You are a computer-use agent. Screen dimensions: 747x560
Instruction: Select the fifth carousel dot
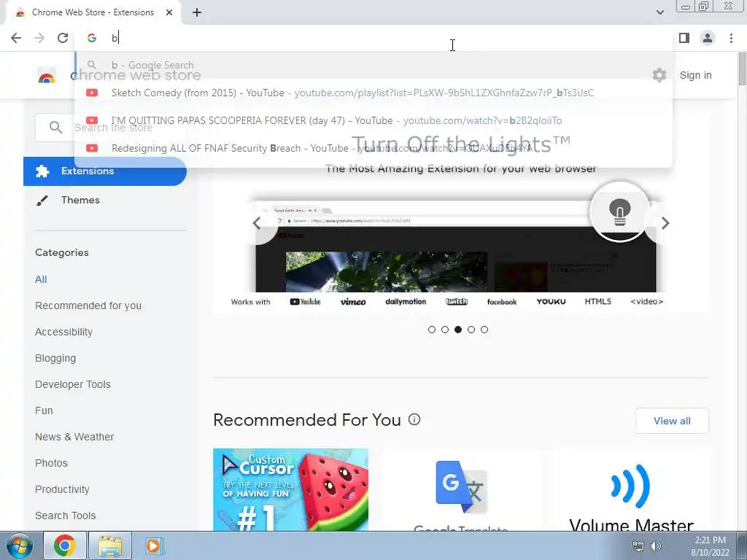tap(484, 330)
